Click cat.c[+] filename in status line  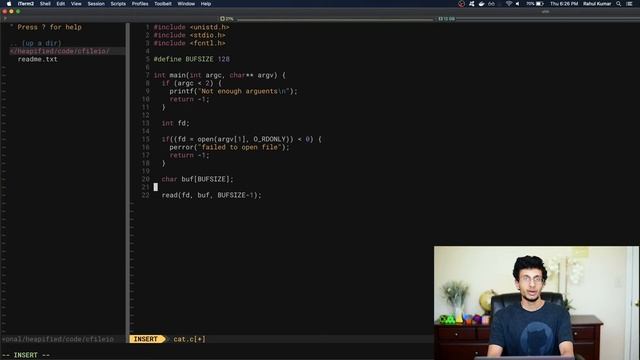[x=189, y=339]
